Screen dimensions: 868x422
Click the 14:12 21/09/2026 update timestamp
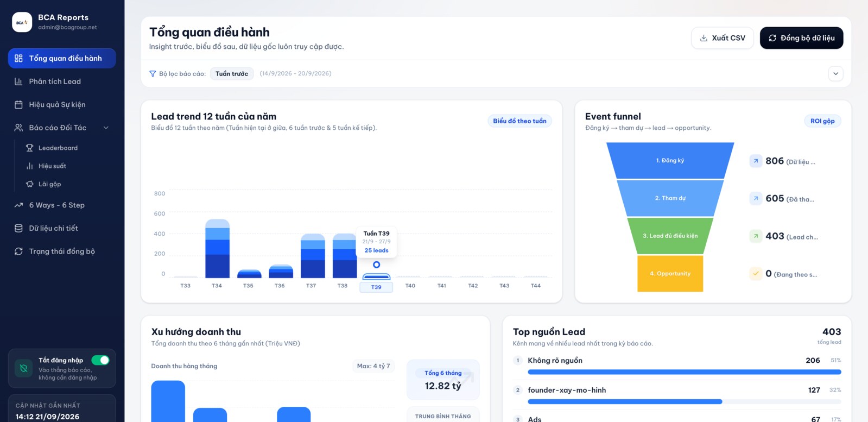click(x=47, y=417)
